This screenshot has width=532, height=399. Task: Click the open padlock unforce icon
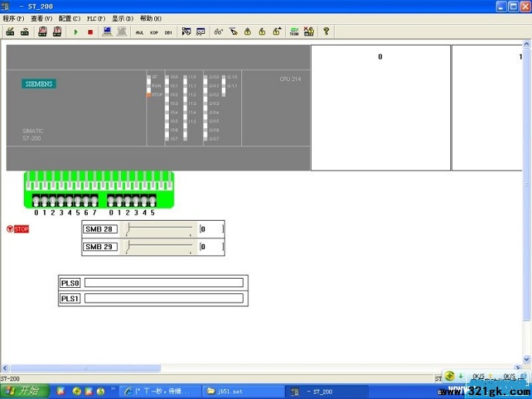coord(262,32)
